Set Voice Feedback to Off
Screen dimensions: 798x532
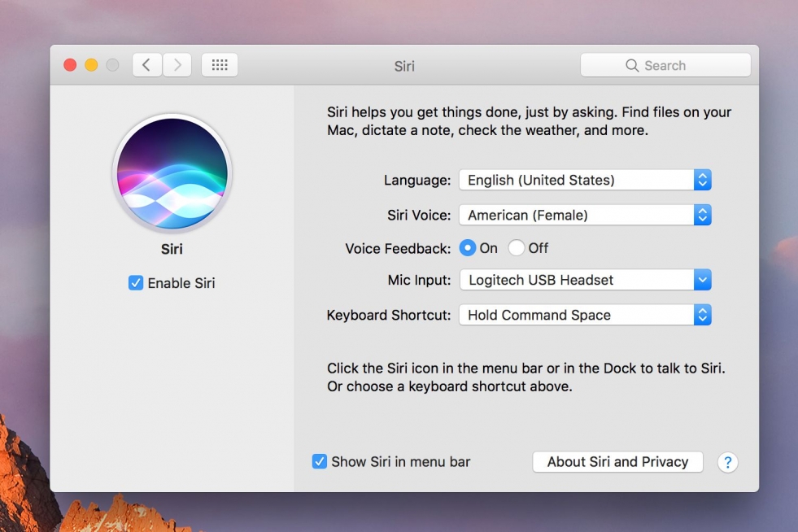pos(517,248)
